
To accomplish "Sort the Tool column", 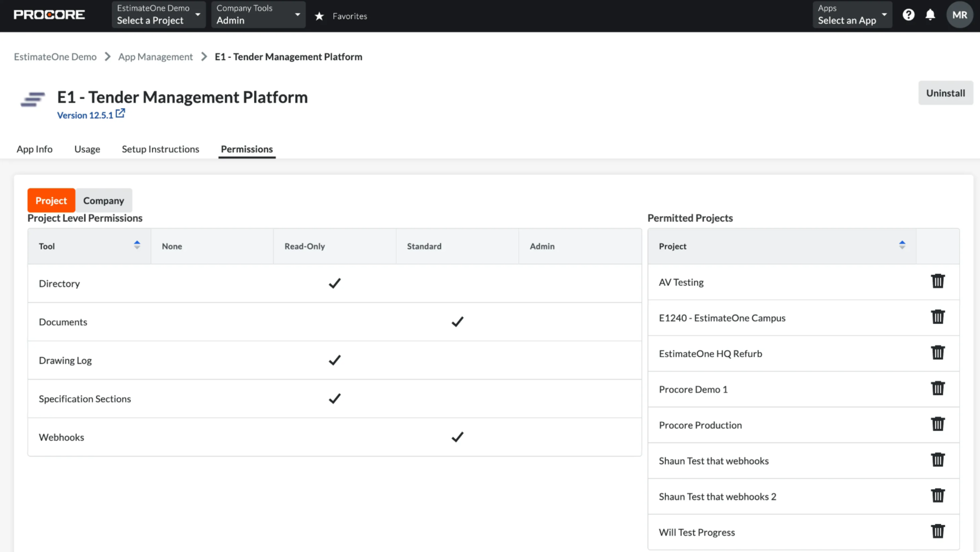I will tap(137, 245).
